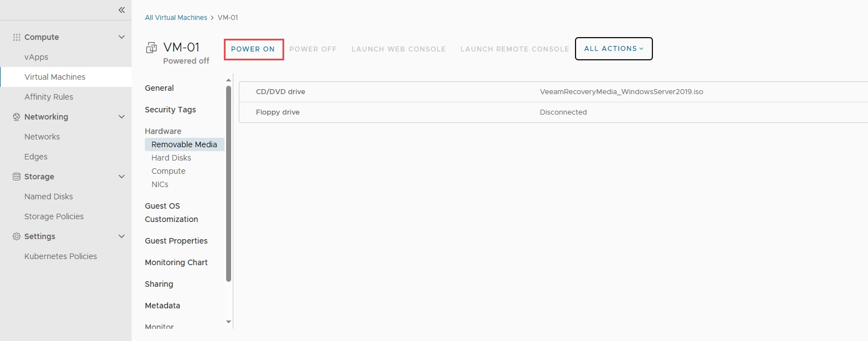Collapse the left navigation sidebar
Image resolution: width=868 pixels, height=341 pixels.
tap(122, 10)
